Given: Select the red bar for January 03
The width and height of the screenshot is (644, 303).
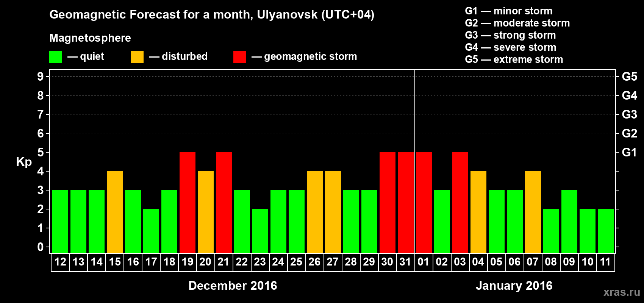Looking at the screenshot, I should (x=460, y=202).
